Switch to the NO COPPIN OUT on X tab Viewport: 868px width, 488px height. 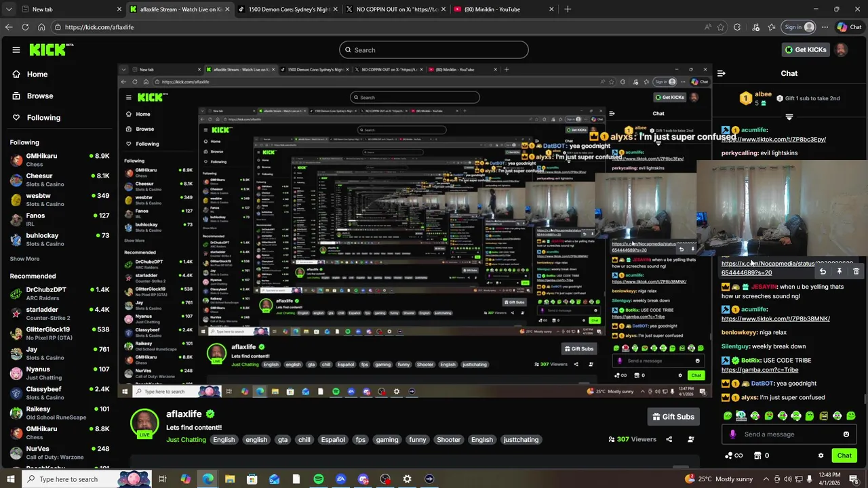[x=396, y=9]
